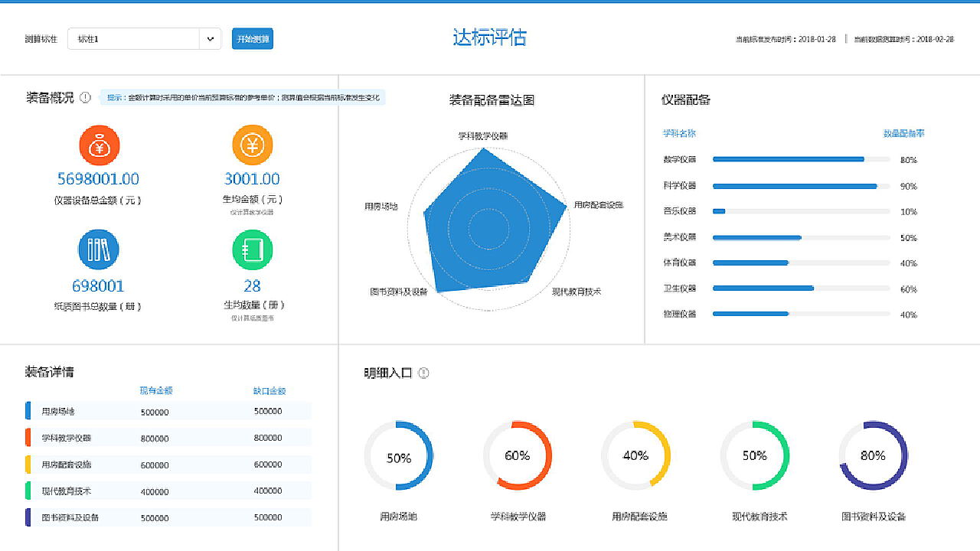Open the 现代教育技术 50% donut chart
Viewport: 980px width, 551px height.
(755, 456)
